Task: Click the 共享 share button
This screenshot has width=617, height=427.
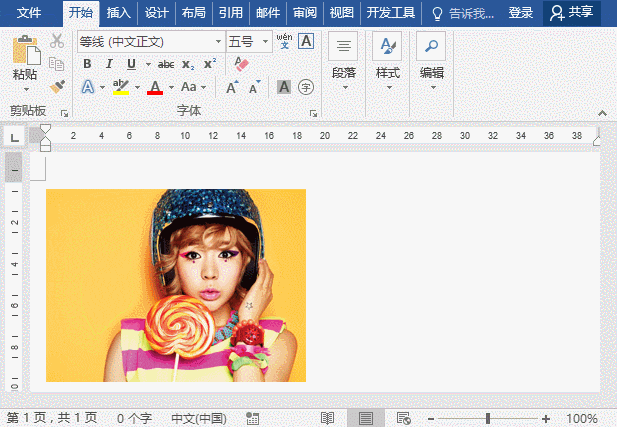Action: (572, 13)
